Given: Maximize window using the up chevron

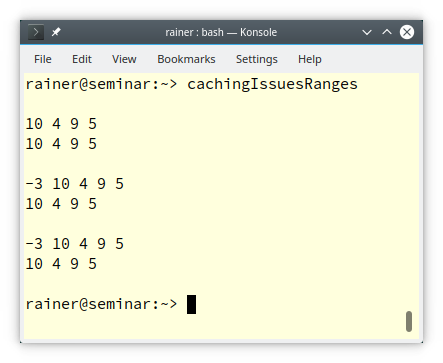Looking at the screenshot, I should (x=387, y=32).
